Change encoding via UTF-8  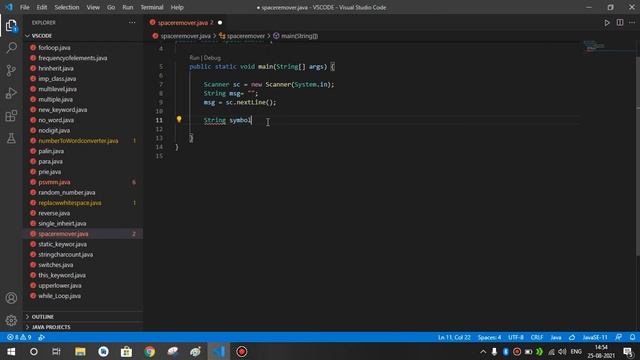(x=516, y=337)
